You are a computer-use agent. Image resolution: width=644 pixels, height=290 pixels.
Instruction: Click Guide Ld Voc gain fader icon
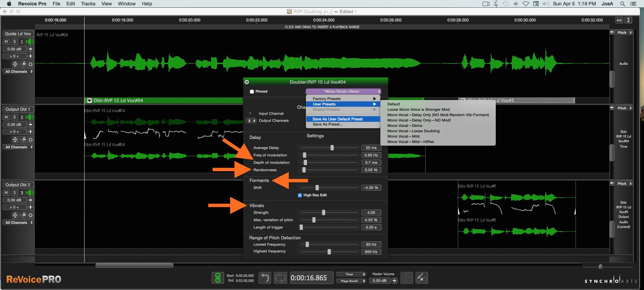31,49
